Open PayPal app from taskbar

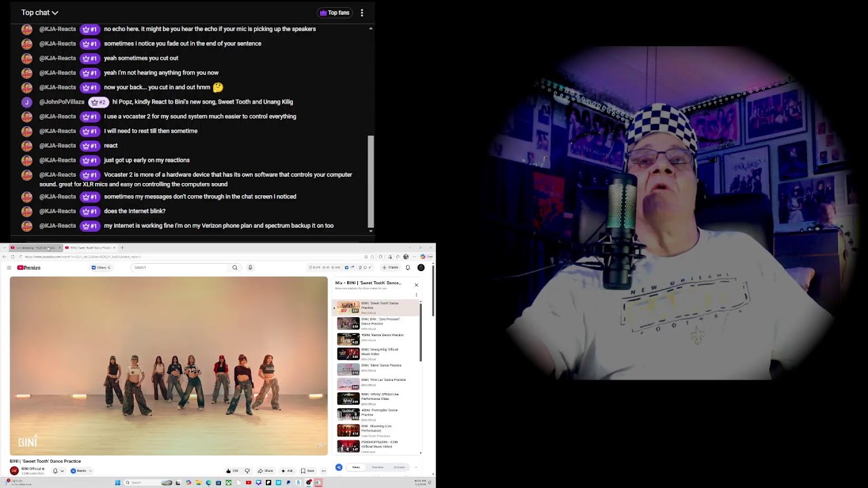point(288,483)
